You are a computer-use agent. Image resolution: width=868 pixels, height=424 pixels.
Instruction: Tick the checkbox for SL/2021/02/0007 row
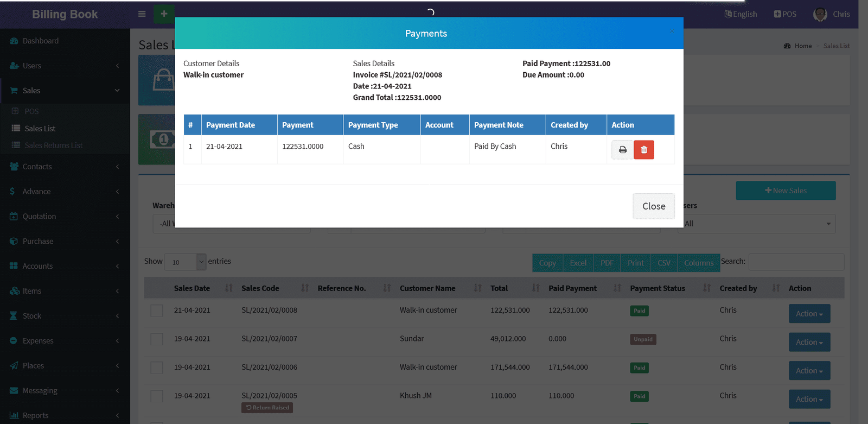point(157,339)
